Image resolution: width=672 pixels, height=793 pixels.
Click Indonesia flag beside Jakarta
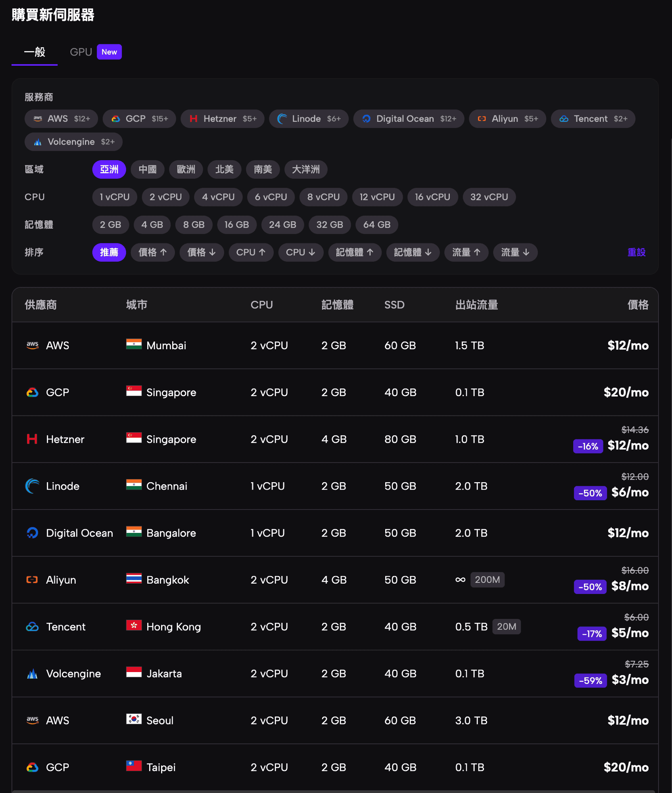click(134, 672)
